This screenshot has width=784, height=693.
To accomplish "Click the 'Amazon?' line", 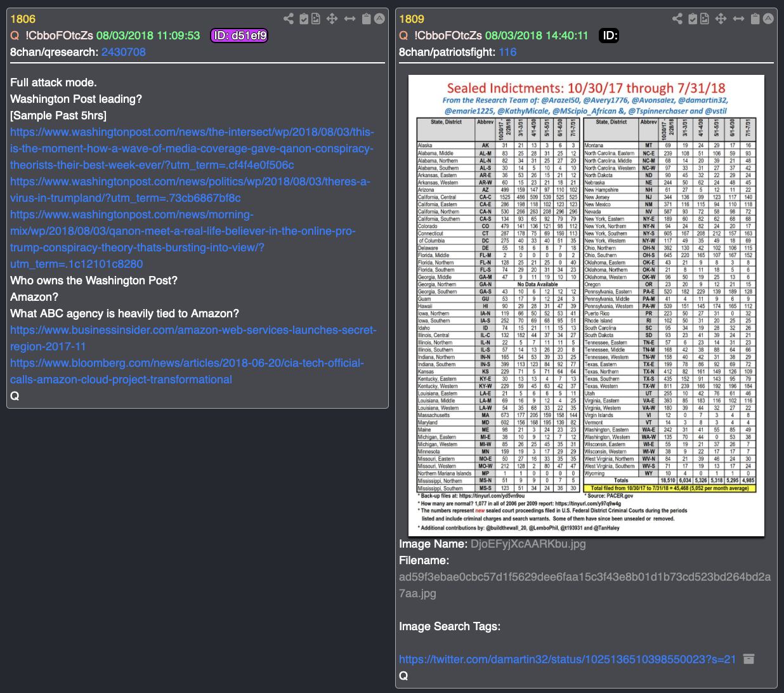I will 34,297.
